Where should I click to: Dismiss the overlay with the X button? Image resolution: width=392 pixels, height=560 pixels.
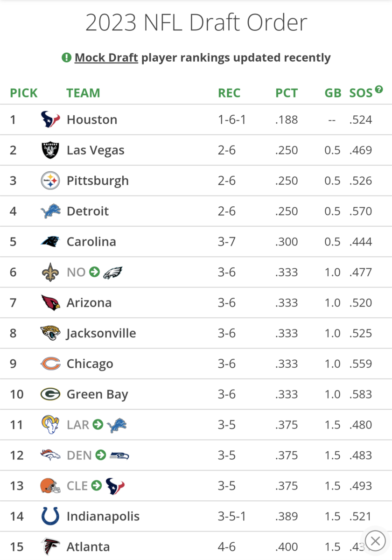375,541
